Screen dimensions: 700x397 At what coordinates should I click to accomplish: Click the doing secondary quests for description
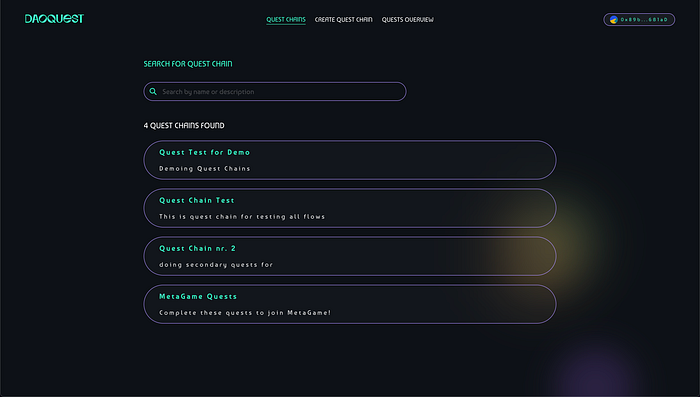point(216,265)
